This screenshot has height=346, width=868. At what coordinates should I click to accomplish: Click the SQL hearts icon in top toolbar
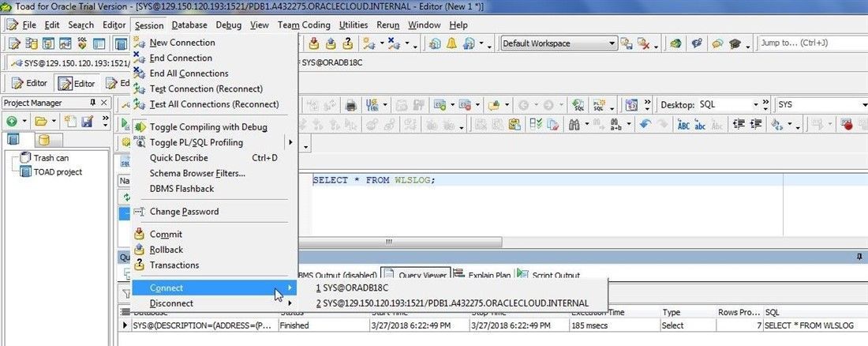click(82, 43)
